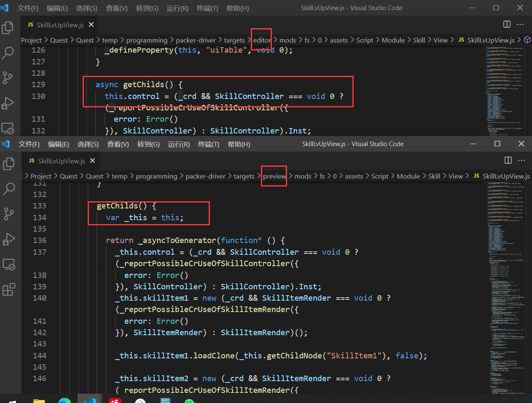Open Extensions view in the lower window
This screenshot has width=532, height=403.
point(9,289)
